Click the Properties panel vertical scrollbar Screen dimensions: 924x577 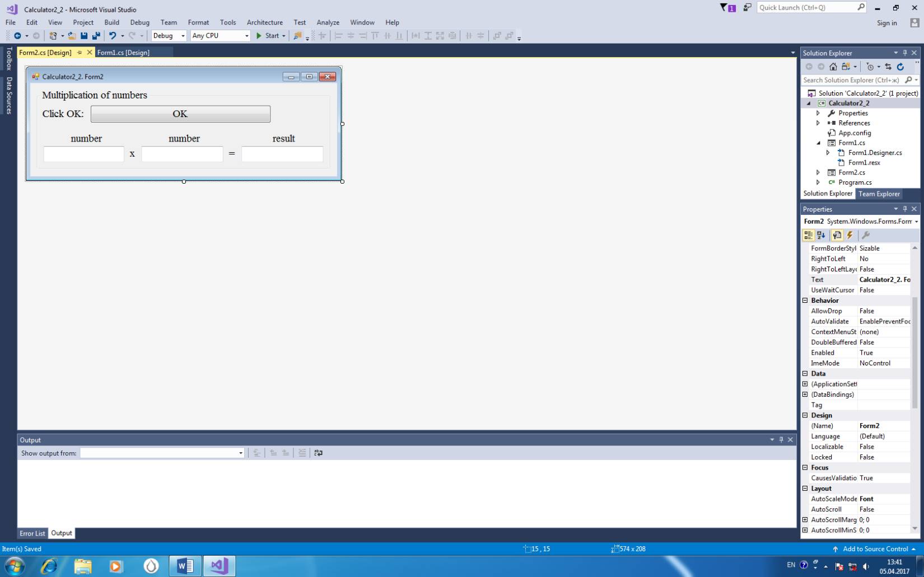pyautogui.click(x=915, y=353)
